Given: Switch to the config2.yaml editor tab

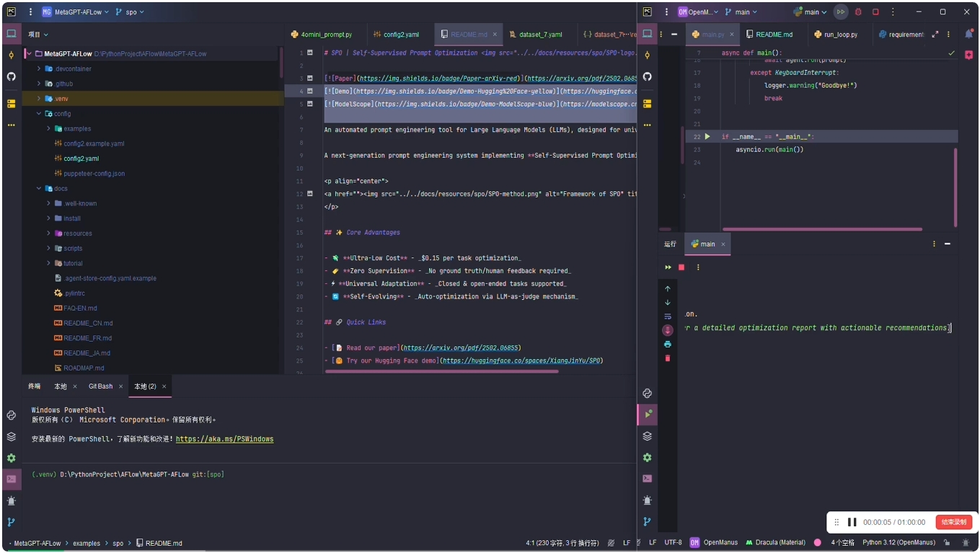Looking at the screenshot, I should pyautogui.click(x=397, y=34).
